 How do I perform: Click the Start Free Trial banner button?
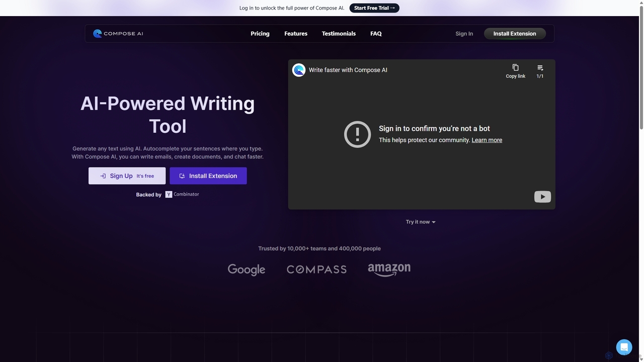pos(374,8)
